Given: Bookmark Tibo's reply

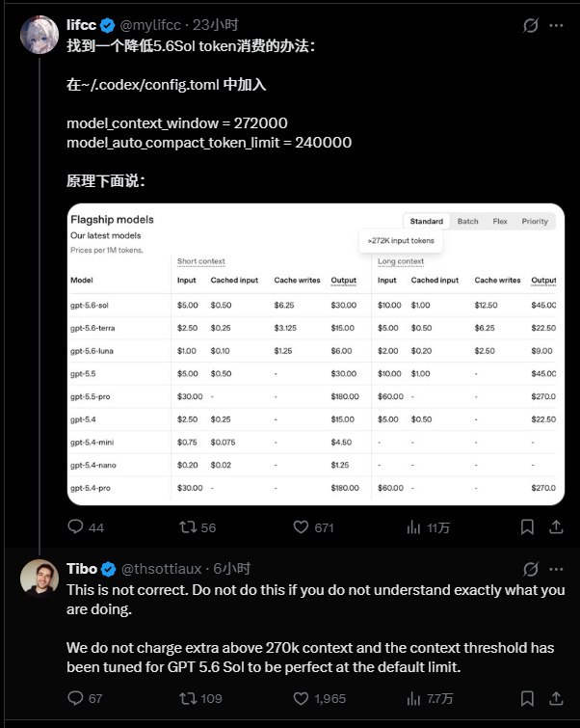Looking at the screenshot, I should coord(527,698).
